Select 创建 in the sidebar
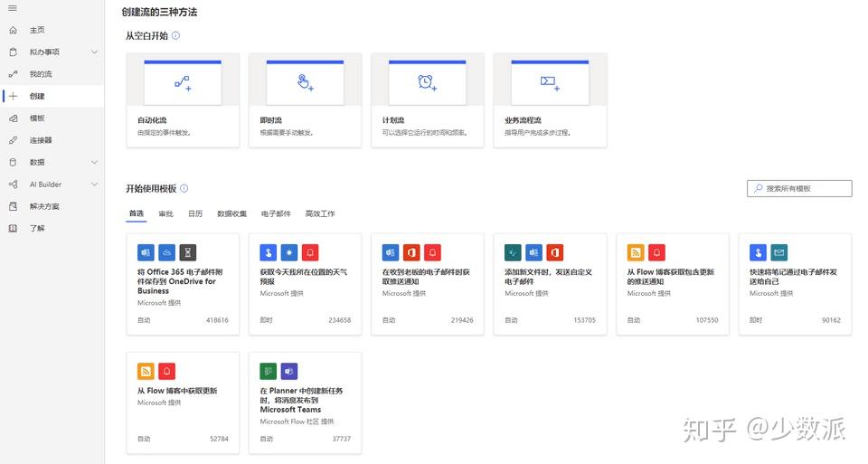Image resolution: width=868 pixels, height=464 pixels. pos(52,96)
